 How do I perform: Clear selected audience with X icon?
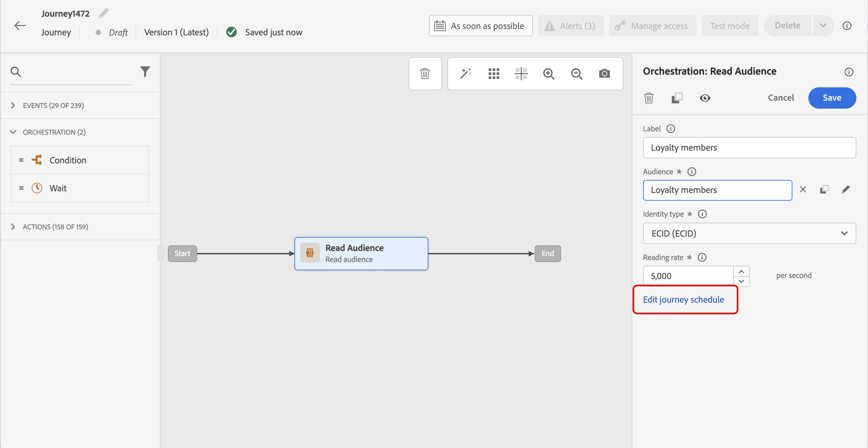803,190
